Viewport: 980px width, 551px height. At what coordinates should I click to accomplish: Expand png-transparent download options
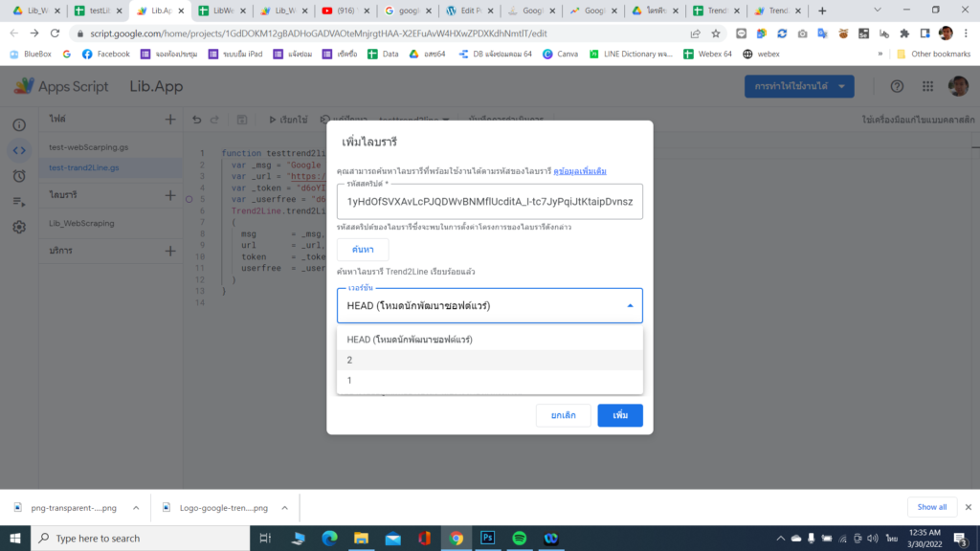(x=136, y=508)
